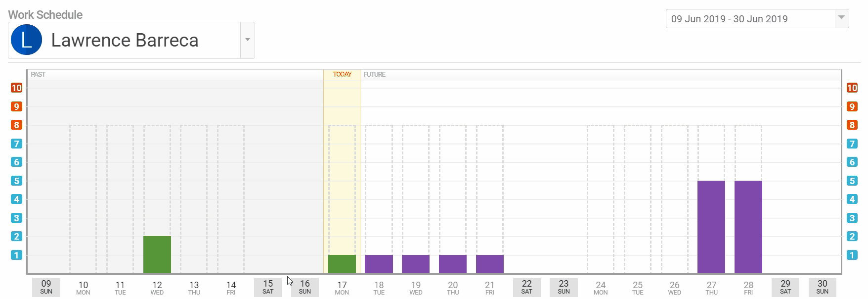Viewport: 868px width, 299px height.
Task: Click the 15 SAT date label
Action: (268, 287)
